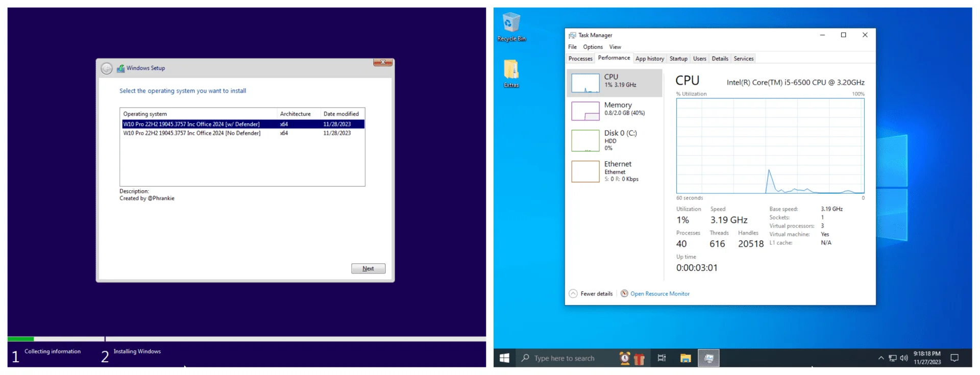Select the CPU graph thumbnail in sidebar
The width and height of the screenshot is (980, 375).
click(x=585, y=83)
